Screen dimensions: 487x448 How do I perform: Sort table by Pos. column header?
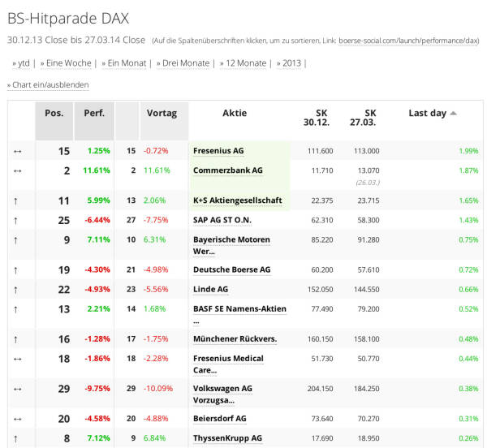pyautogui.click(x=54, y=114)
